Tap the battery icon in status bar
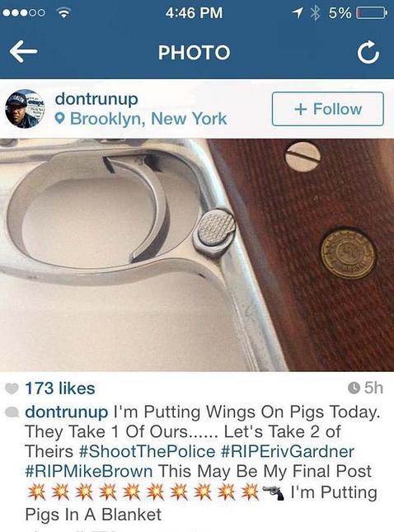The height and width of the screenshot is (532, 394). coord(372,13)
